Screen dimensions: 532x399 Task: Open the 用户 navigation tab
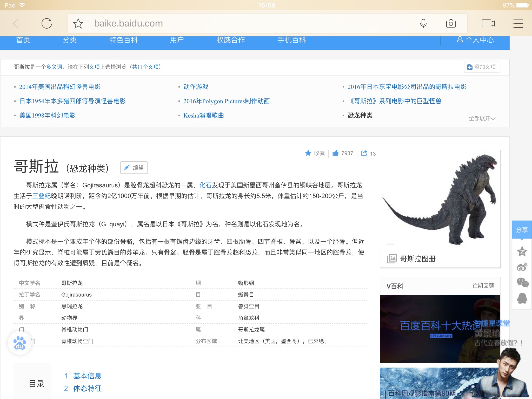pos(177,40)
